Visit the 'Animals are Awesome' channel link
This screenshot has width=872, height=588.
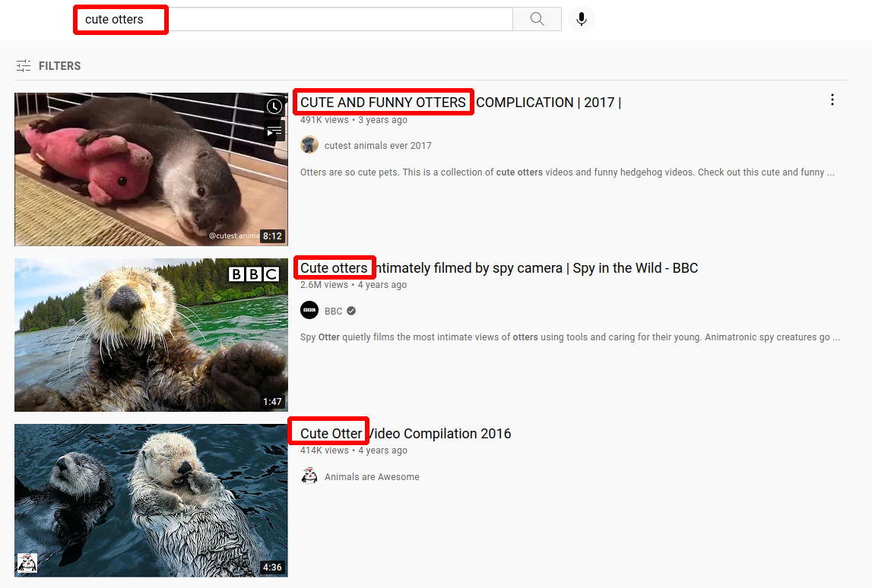372,477
